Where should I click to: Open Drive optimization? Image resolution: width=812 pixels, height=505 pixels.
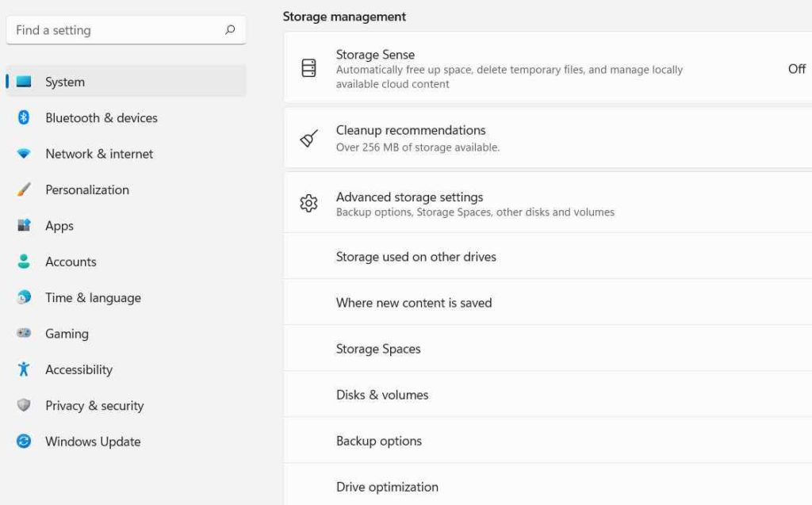548,486
